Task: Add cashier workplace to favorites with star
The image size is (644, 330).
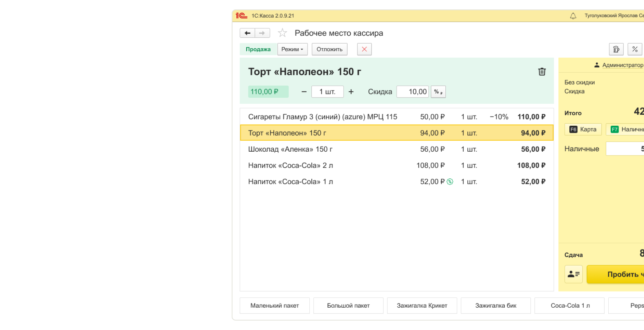Action: (x=282, y=33)
